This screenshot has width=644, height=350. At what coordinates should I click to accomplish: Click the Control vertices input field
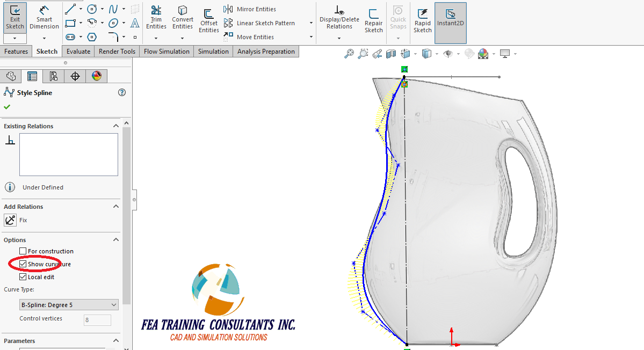coord(97,319)
